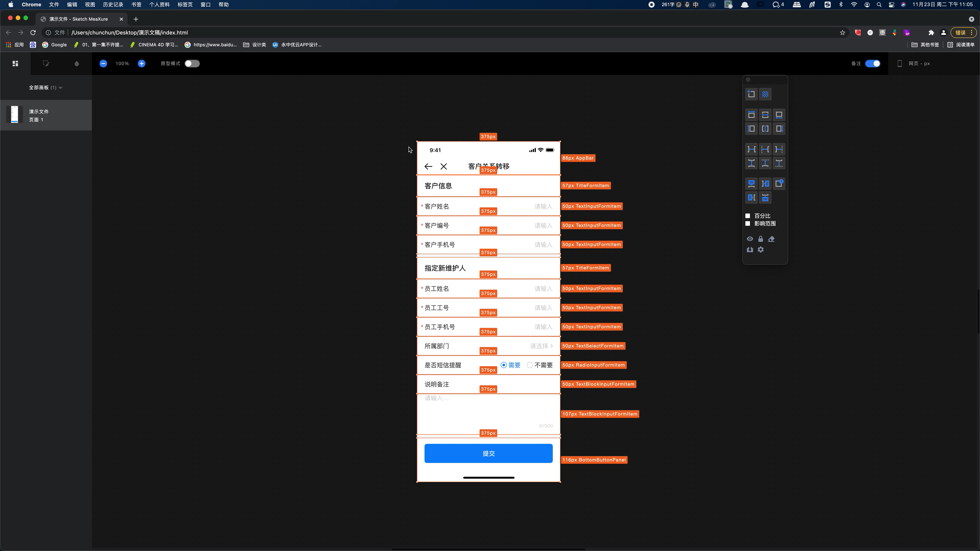The image size is (980, 551).
Task: Add properties label above layer
Action: point(751,184)
